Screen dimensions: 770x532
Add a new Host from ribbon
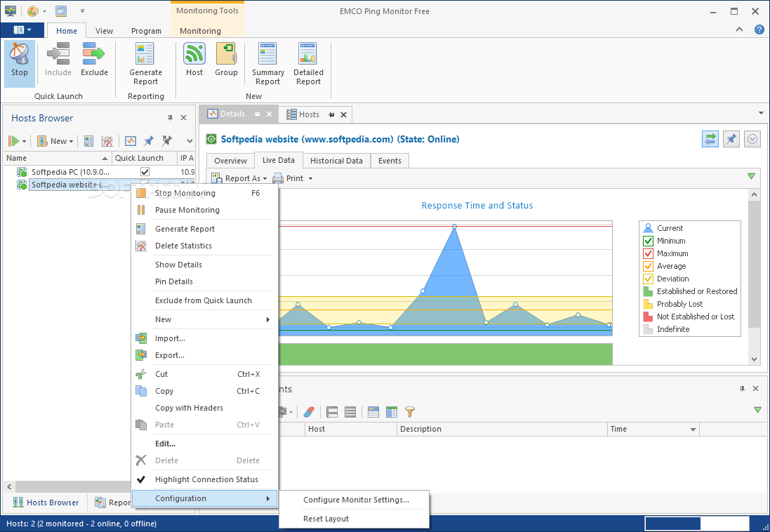[x=194, y=60]
